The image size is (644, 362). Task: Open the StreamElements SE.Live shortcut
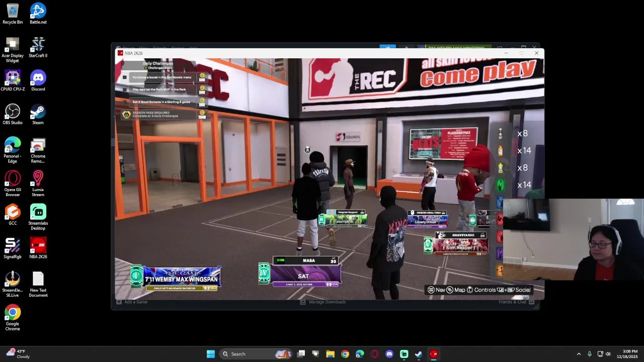tap(13, 285)
